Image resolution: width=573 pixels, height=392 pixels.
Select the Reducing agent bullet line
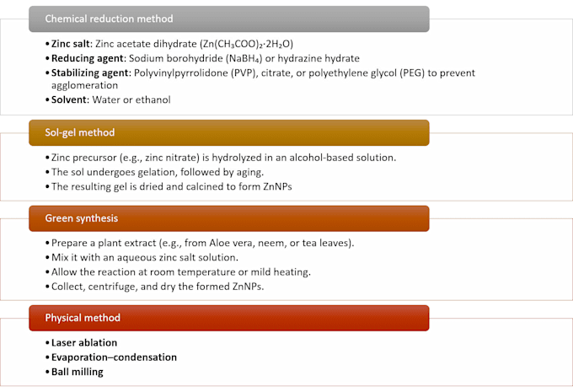(x=202, y=58)
